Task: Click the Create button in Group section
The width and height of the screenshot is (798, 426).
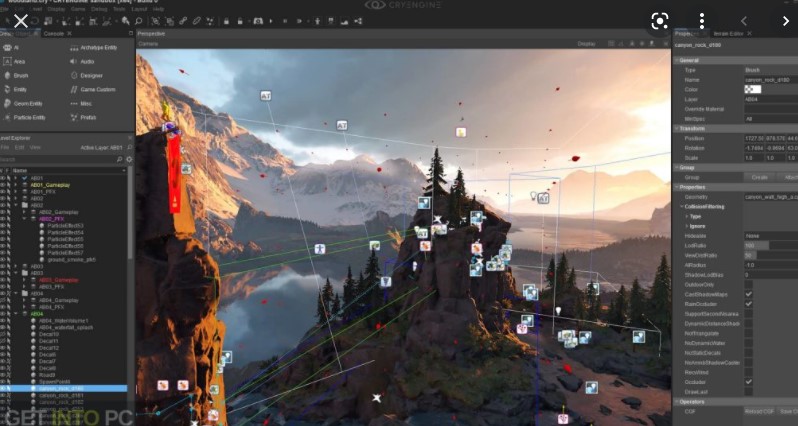Action: pos(759,177)
